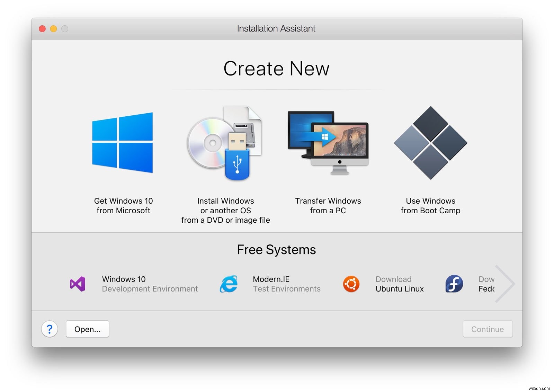554x392 pixels.
Task: Click the Visual Studio icon for Windows 10 Development
Action: pyautogui.click(x=77, y=284)
